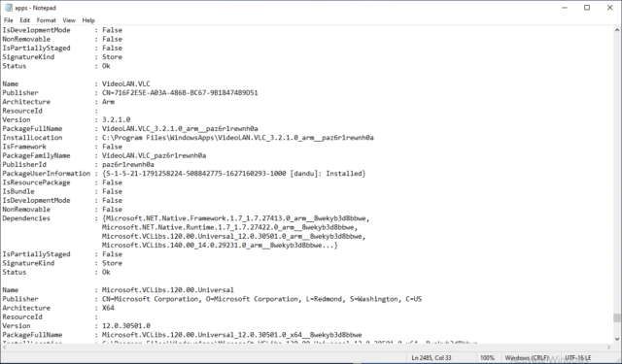Click the Microsoft.VCLibs.120.00.Universal name text
622x364 pixels.
coord(168,290)
